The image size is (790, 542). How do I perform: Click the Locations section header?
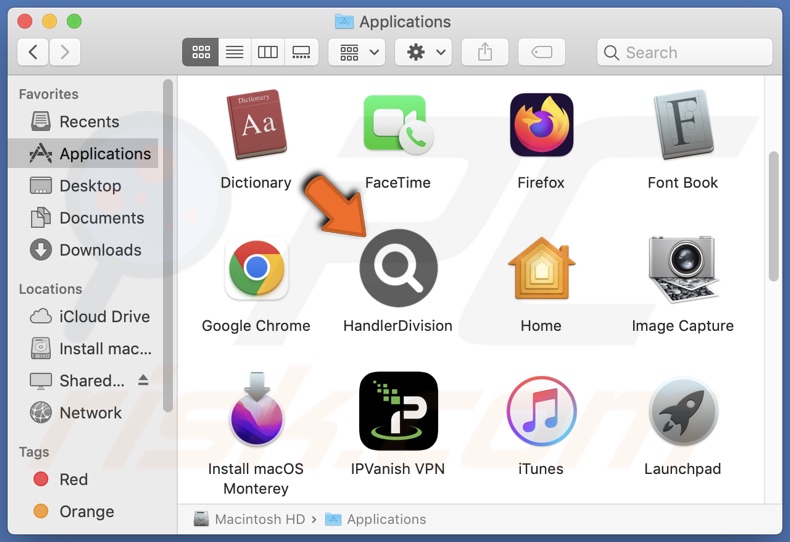(x=50, y=289)
